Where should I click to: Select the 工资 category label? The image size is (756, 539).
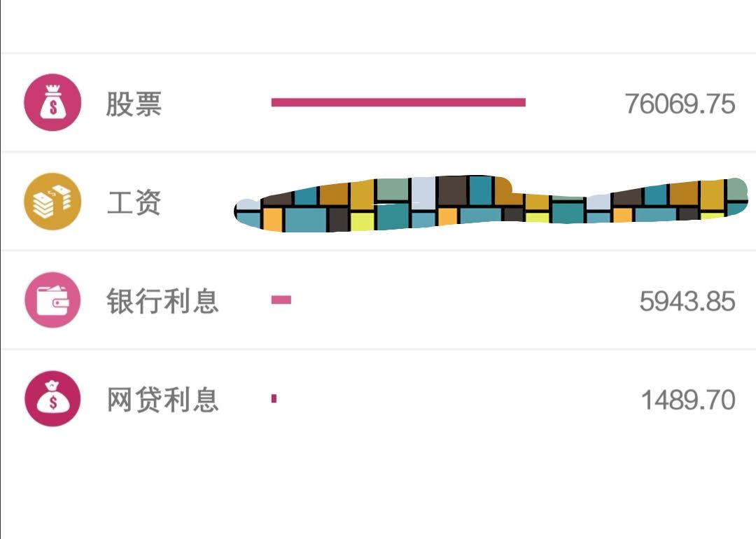134,202
